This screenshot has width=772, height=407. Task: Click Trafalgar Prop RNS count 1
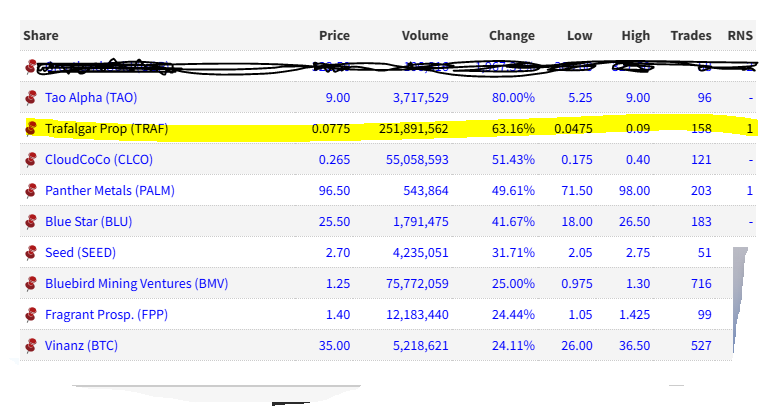point(749,128)
